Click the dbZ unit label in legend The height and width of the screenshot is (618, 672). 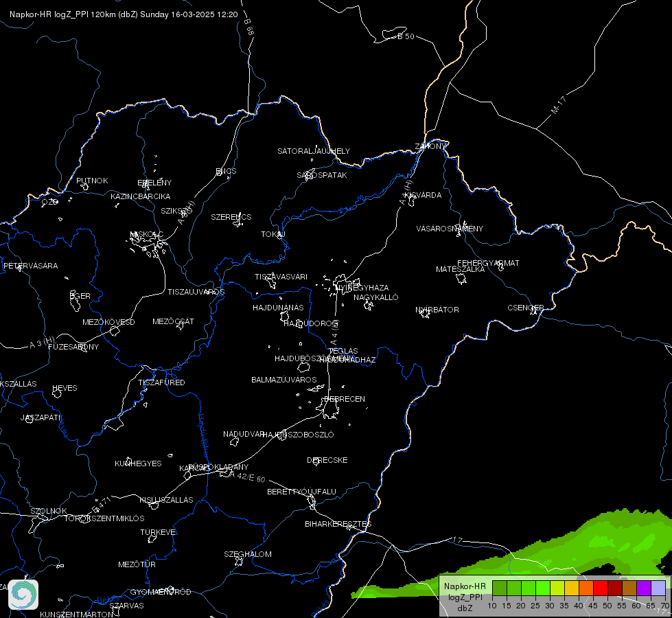click(465, 608)
